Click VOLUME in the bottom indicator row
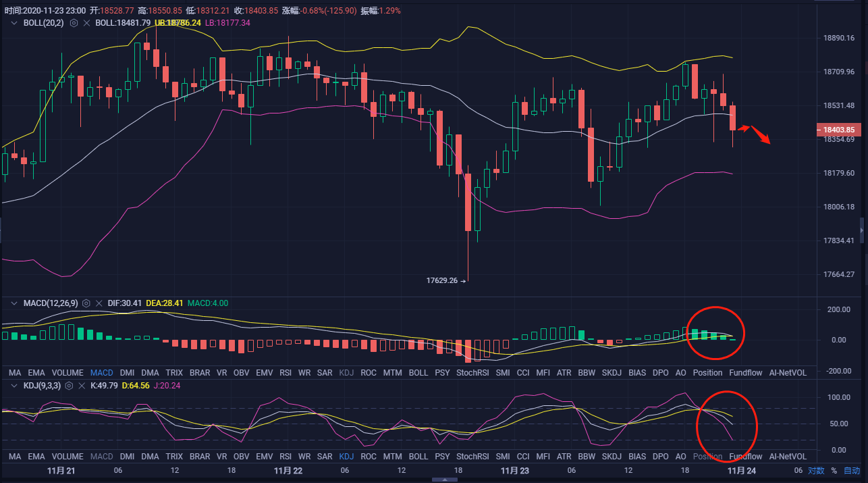Screen dimensions: 868x483 click(67, 457)
